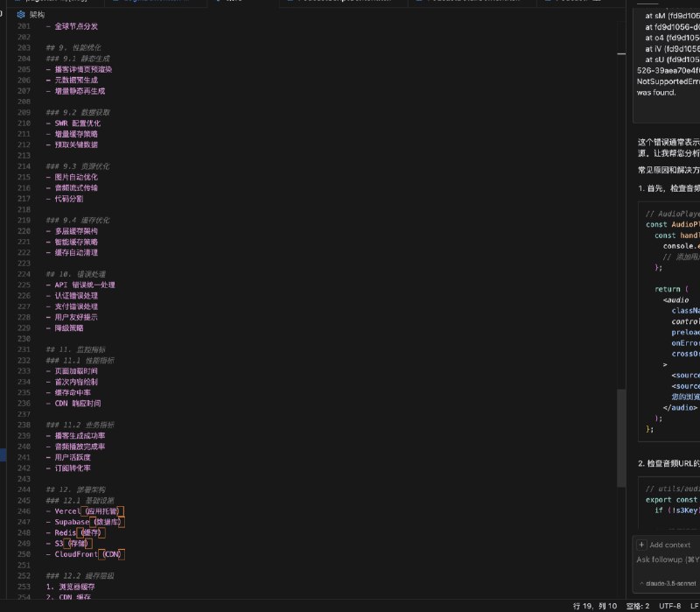Click the heading '### 9.3 资源优化'

[x=78, y=166]
